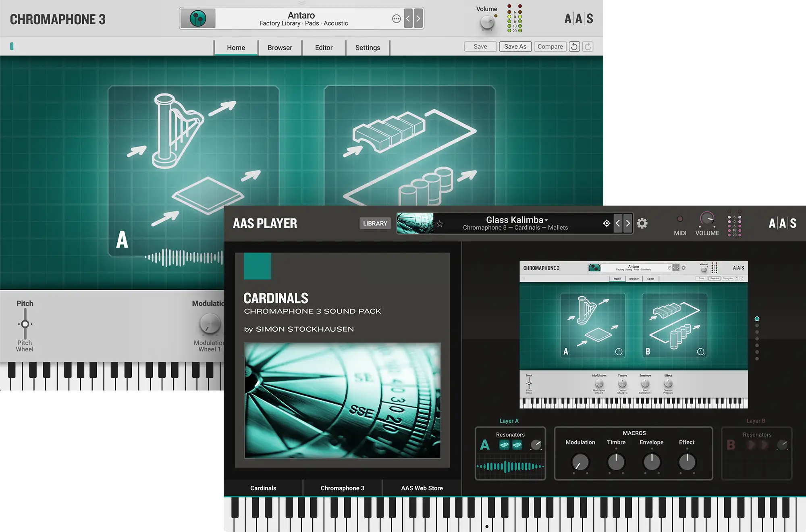Click the Volume knob in Chromaphone 3
The width and height of the screenshot is (806, 532).
coord(487,23)
